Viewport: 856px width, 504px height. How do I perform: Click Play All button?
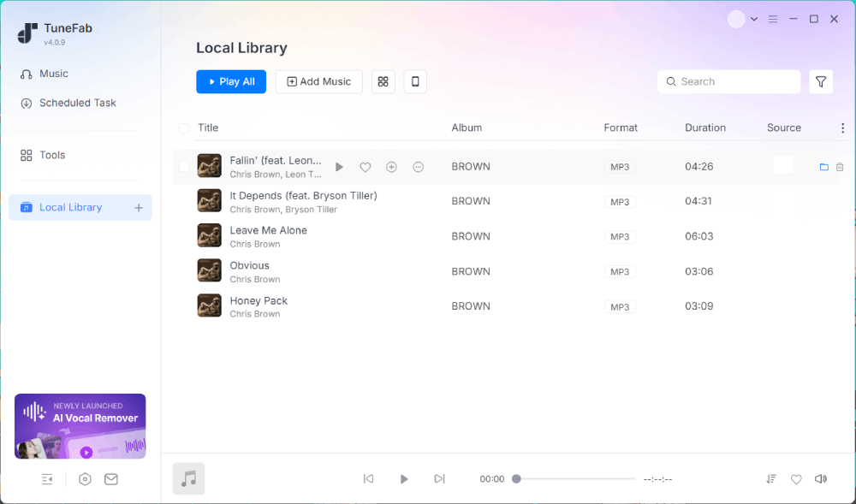(x=231, y=82)
